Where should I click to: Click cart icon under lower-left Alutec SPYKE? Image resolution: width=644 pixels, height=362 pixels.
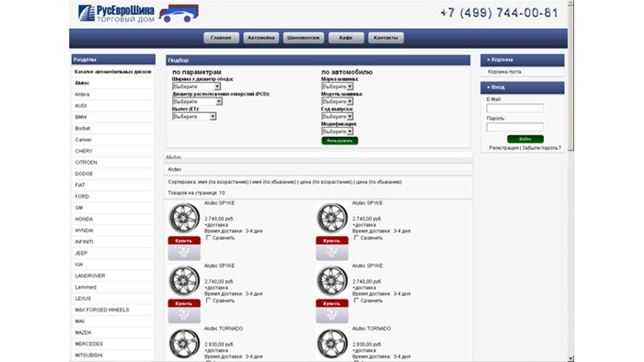(184, 315)
